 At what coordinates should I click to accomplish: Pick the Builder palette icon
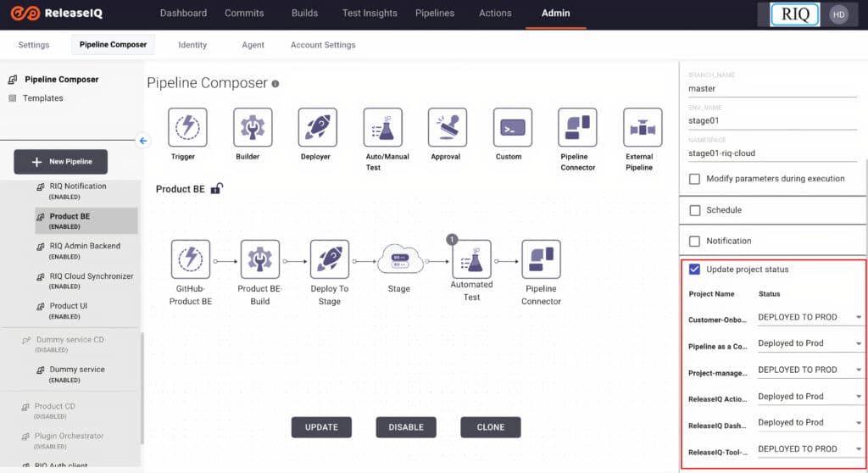coord(253,127)
